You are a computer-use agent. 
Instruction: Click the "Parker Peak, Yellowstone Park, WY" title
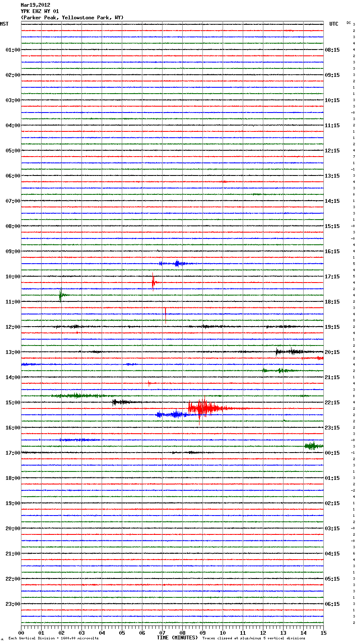coord(72,18)
